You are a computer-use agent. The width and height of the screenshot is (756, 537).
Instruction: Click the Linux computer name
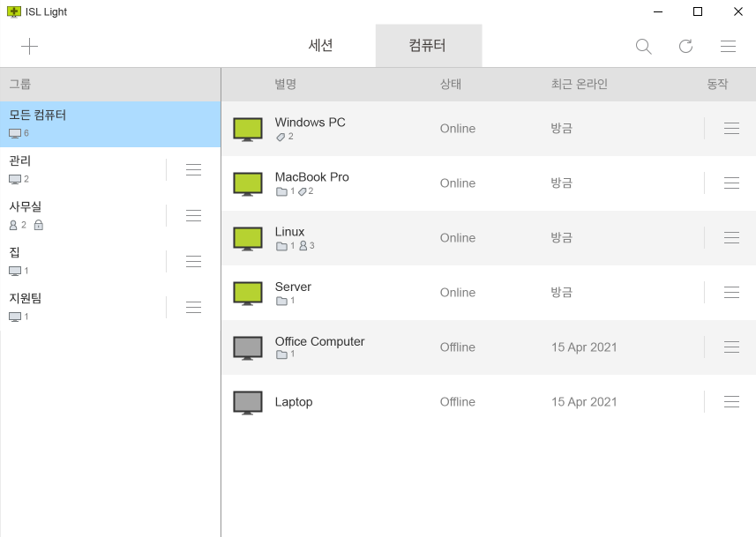coord(289,232)
